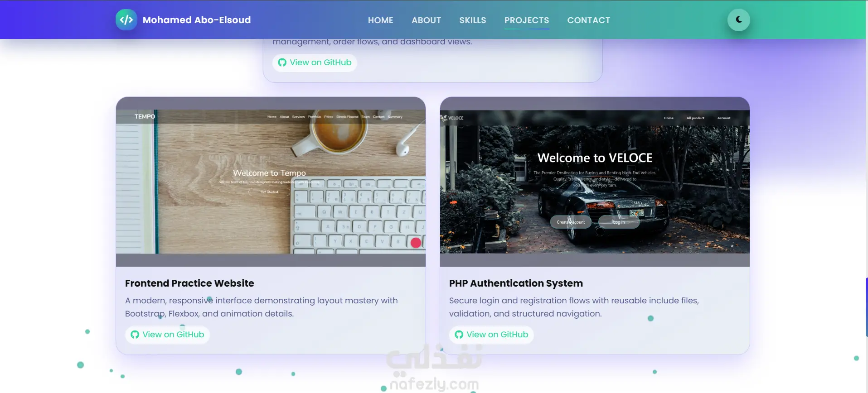Select the Frontend Practice Website heading
The width and height of the screenshot is (868, 393).
coord(189,283)
